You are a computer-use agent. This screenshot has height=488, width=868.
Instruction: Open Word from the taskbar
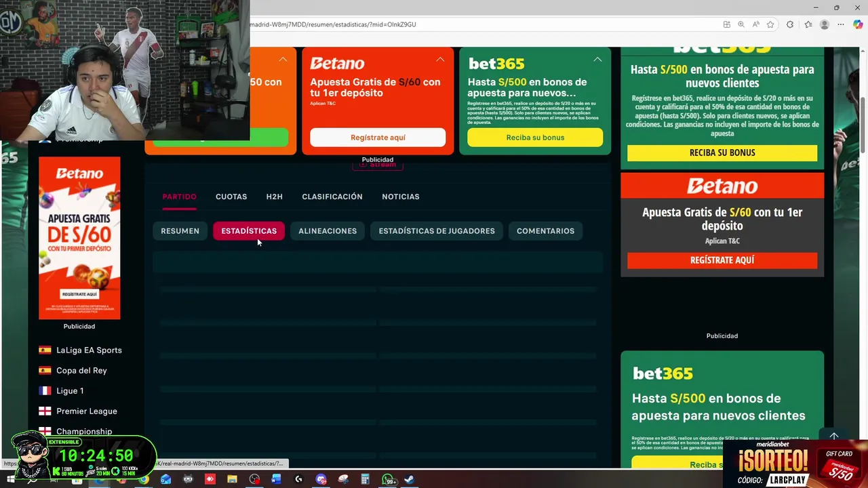point(276,479)
